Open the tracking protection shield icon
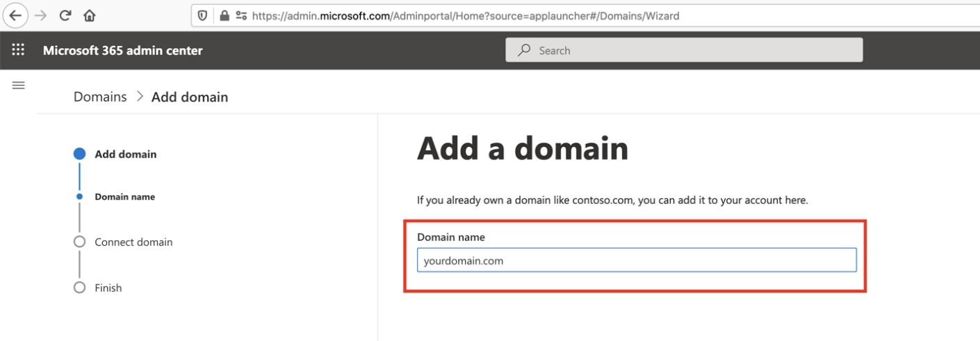 [x=203, y=15]
